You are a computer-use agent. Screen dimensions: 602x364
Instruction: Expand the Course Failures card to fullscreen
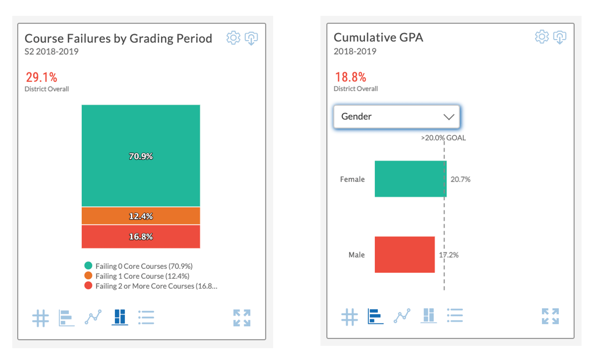pyautogui.click(x=242, y=318)
